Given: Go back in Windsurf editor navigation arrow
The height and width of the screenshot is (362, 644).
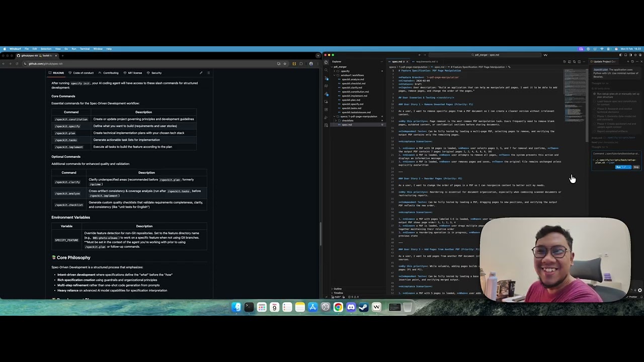Looking at the screenshot, I should pos(420,55).
